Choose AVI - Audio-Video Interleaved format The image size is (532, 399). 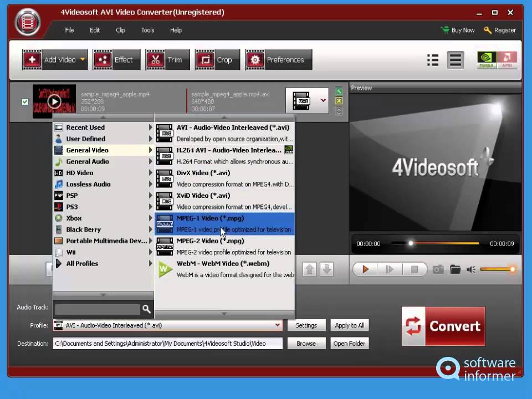pos(224,133)
